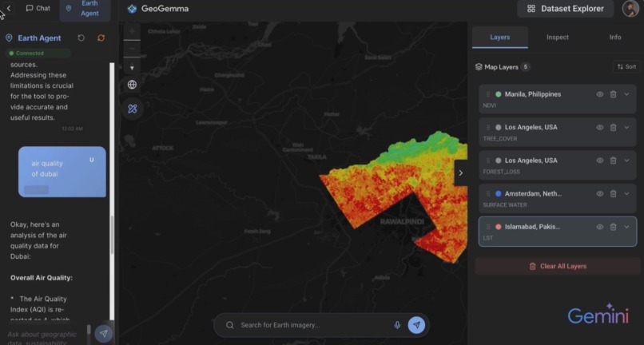Click the search magnifier icon
Screen dimensions: 644x345
pos(230,325)
